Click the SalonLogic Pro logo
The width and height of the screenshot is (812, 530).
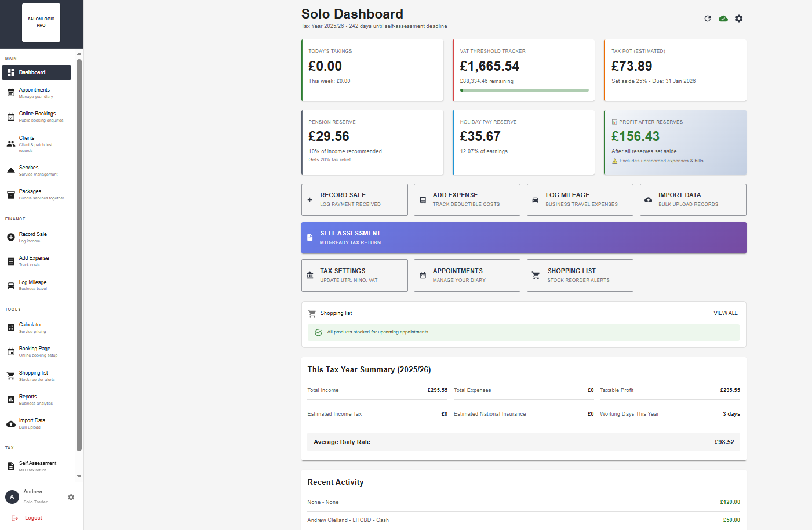point(41,23)
